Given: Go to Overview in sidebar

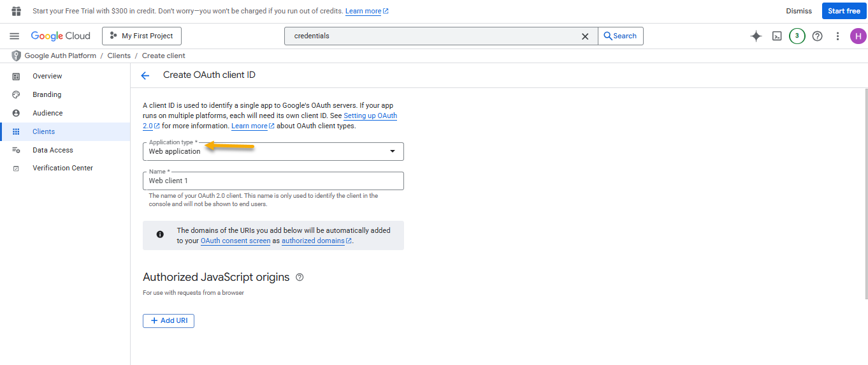Looking at the screenshot, I should [47, 76].
